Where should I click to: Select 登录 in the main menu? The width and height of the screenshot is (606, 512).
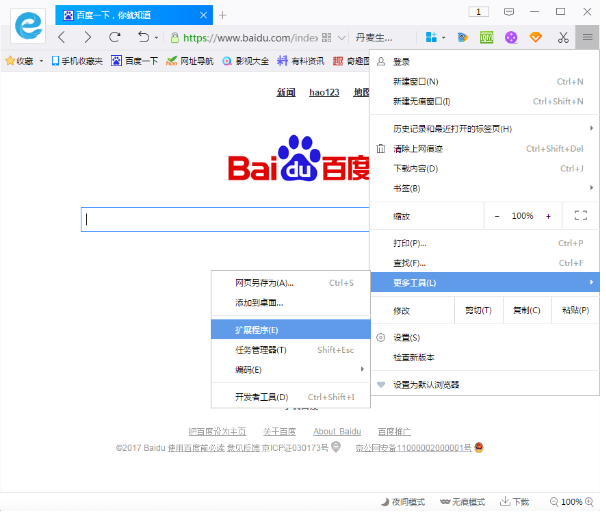484,62
